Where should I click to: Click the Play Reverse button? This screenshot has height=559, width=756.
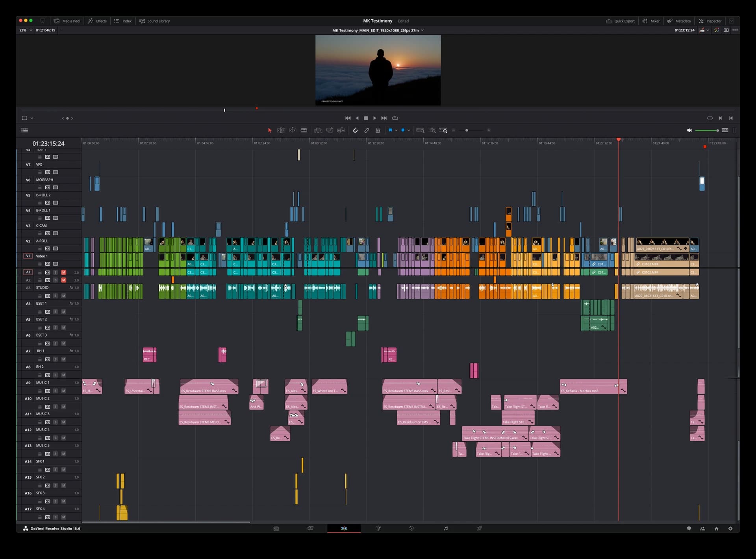pos(357,118)
